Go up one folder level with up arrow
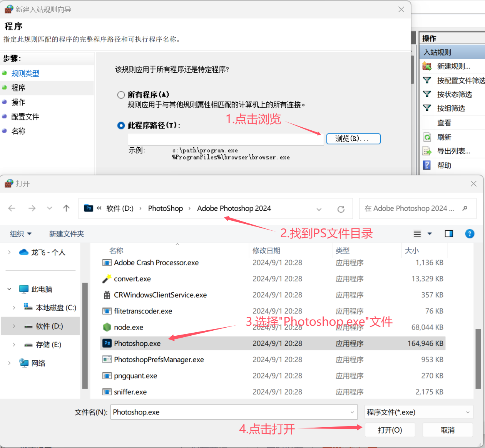 [66, 208]
